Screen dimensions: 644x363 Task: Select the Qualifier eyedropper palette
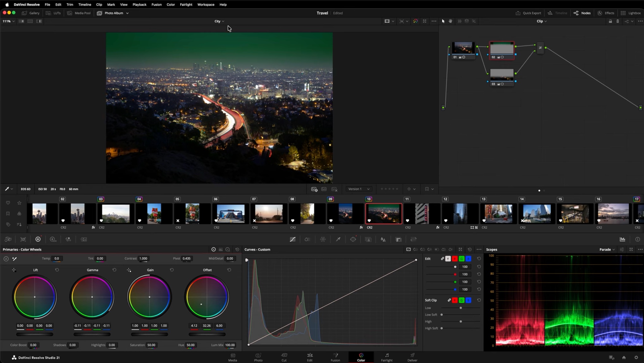tap(338, 239)
